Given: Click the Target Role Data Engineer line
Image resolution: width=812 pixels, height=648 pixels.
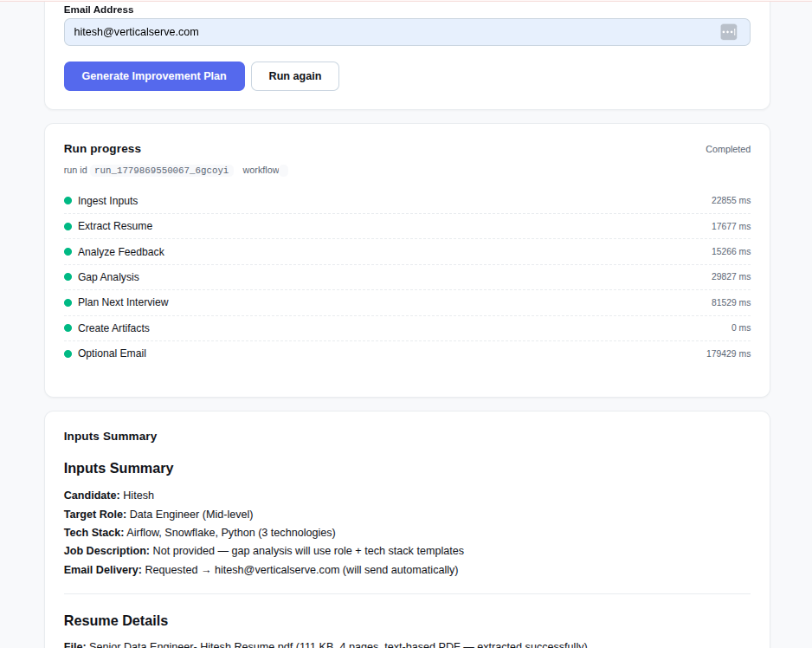Looking at the screenshot, I should pos(158,515).
